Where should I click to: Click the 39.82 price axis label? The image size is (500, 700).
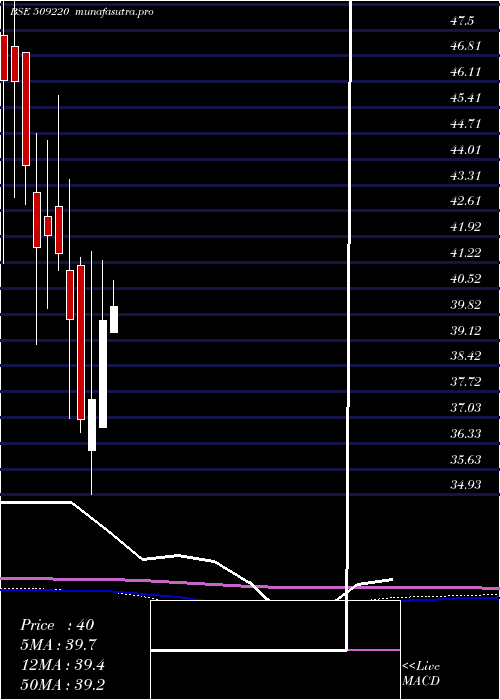click(x=465, y=305)
